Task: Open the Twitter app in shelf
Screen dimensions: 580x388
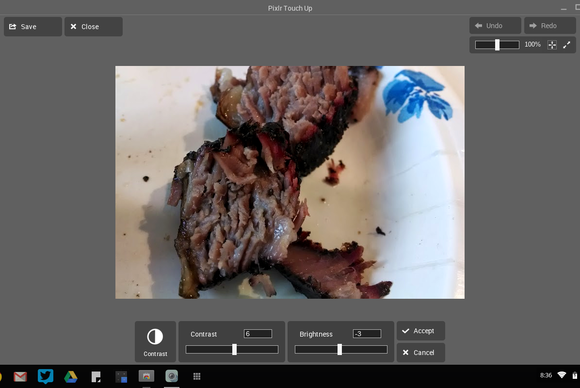Action: [45, 377]
